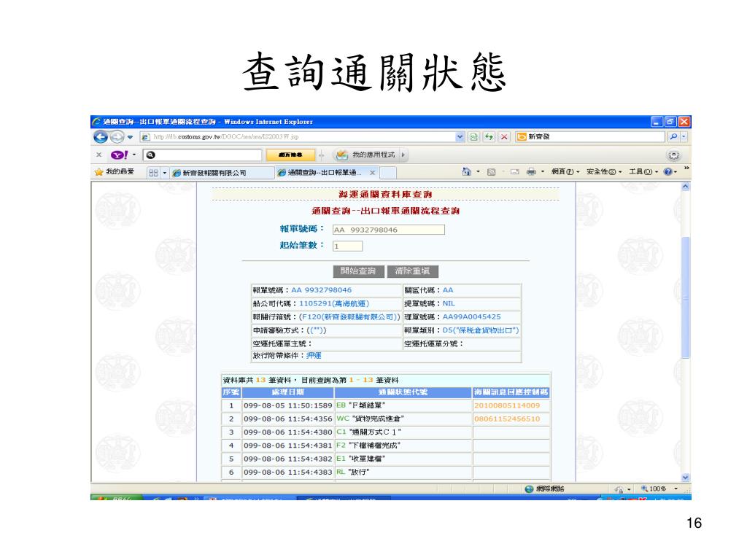This screenshot has width=747, height=560.
Task: Open the print options dropdown arrow
Action: [543, 172]
